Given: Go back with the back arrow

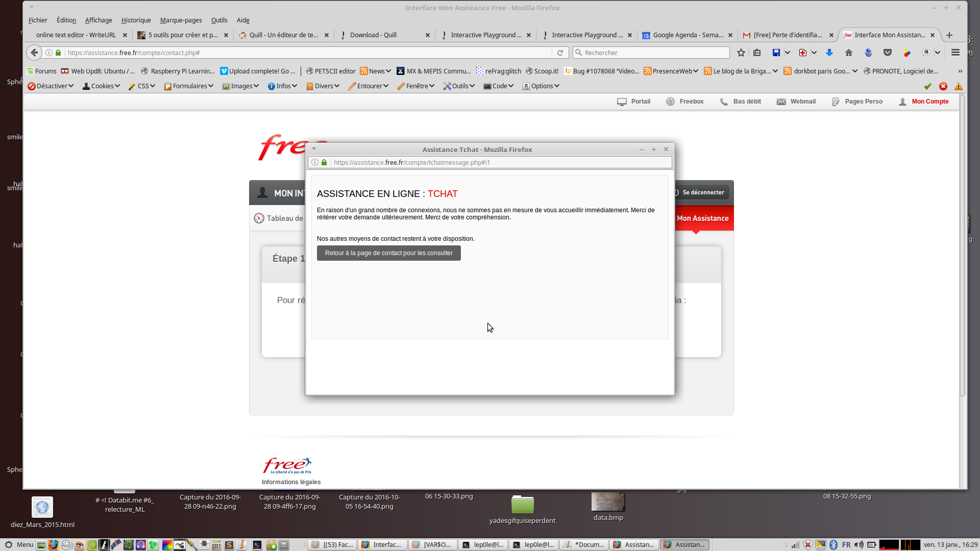Looking at the screenshot, I should (34, 53).
